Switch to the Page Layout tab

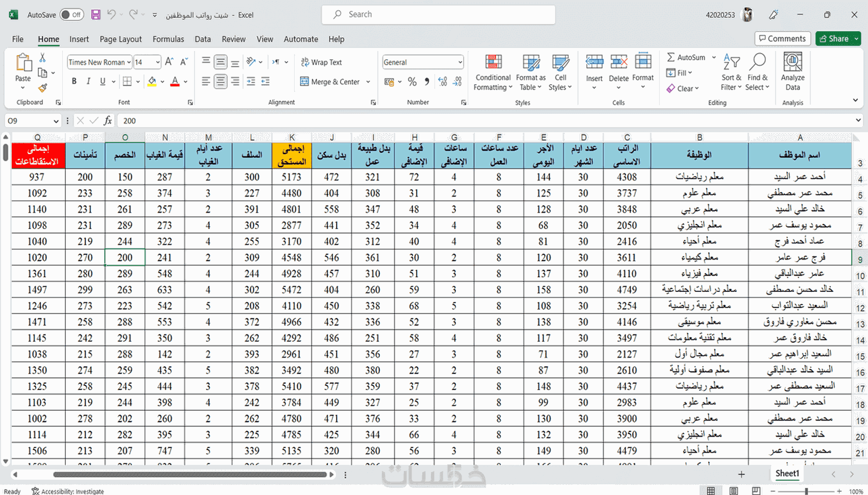tap(120, 39)
